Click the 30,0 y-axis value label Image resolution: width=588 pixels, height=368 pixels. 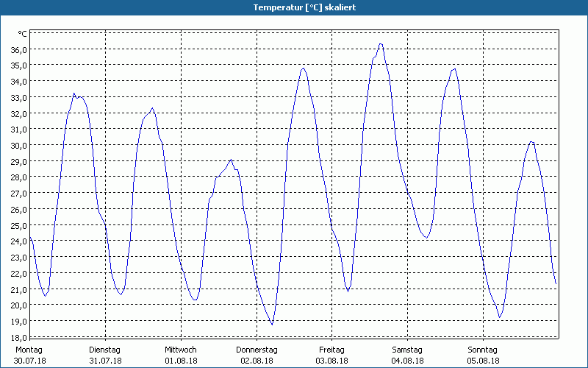tap(18, 145)
